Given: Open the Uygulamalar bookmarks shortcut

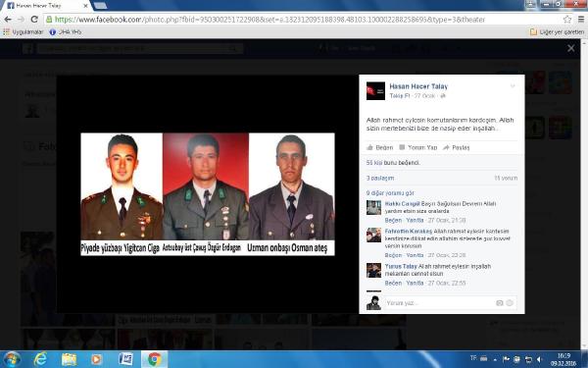Looking at the screenshot, I should pos(23,32).
